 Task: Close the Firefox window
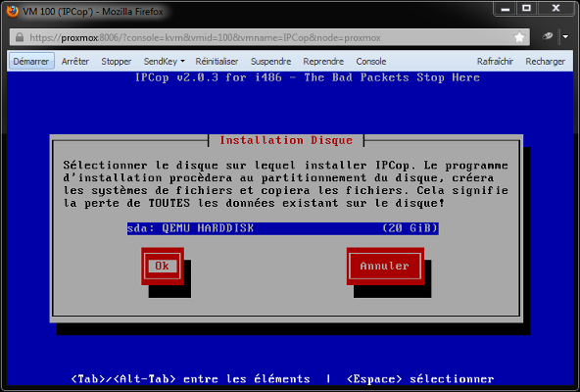pyautogui.click(x=556, y=9)
